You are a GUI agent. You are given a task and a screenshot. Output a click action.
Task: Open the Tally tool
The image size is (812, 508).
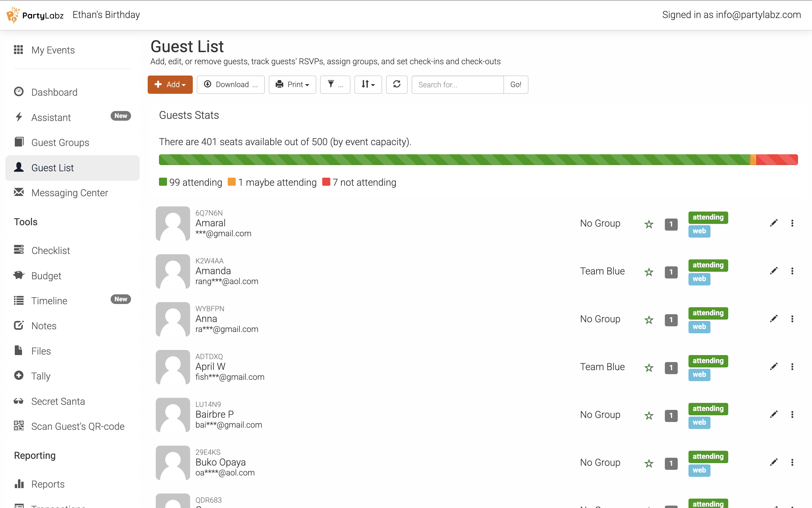(72, 376)
